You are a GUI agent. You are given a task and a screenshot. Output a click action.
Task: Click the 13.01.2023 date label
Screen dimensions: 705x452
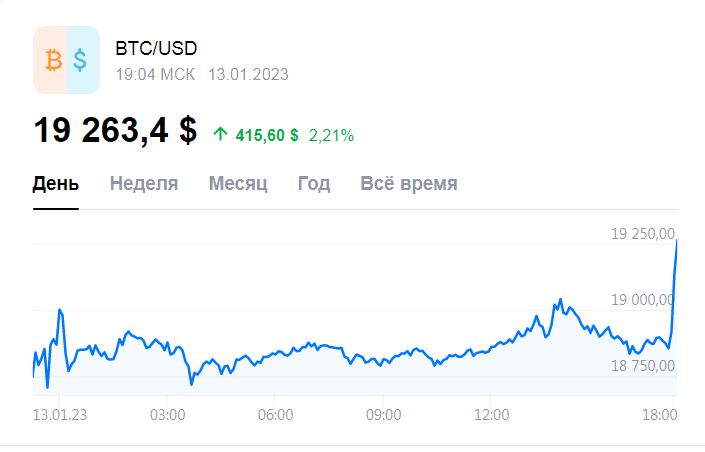pos(248,74)
